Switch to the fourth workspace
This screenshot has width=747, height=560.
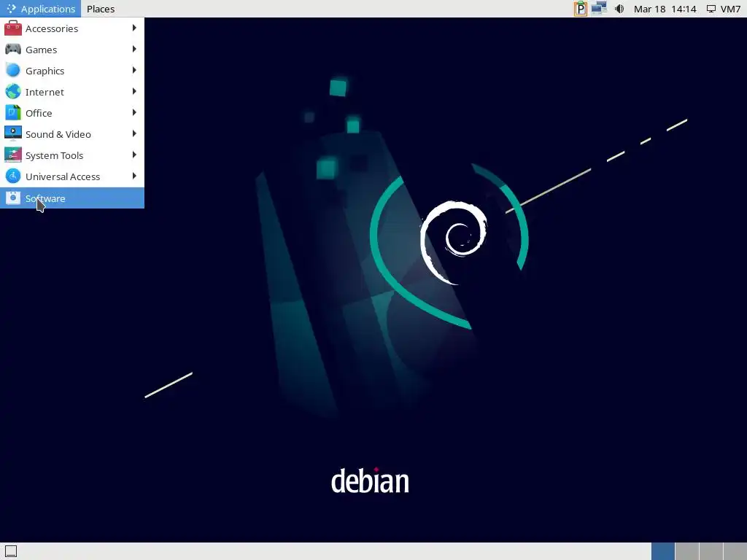[735, 551]
